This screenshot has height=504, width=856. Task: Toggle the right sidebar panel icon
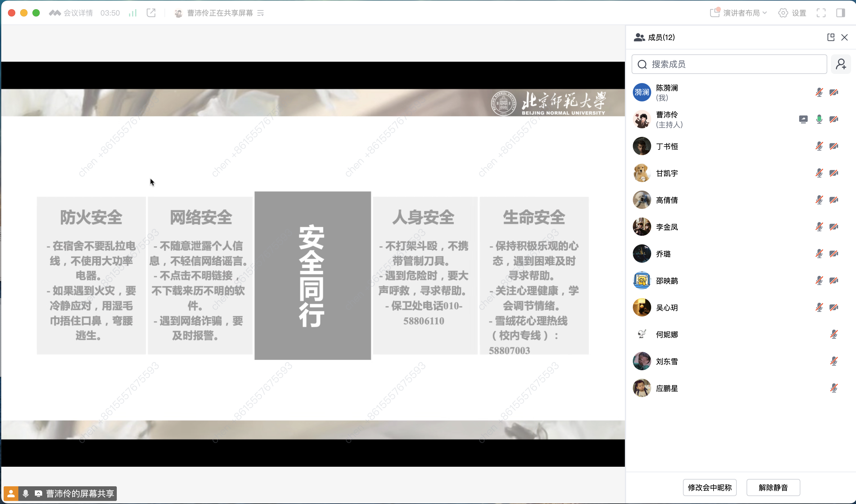pyautogui.click(x=841, y=13)
